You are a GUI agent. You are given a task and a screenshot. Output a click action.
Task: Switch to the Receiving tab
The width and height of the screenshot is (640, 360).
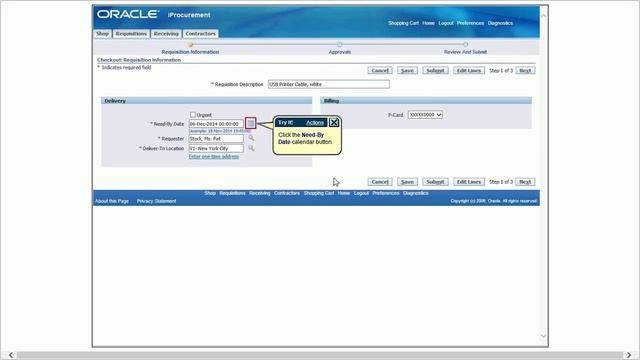pos(166,33)
